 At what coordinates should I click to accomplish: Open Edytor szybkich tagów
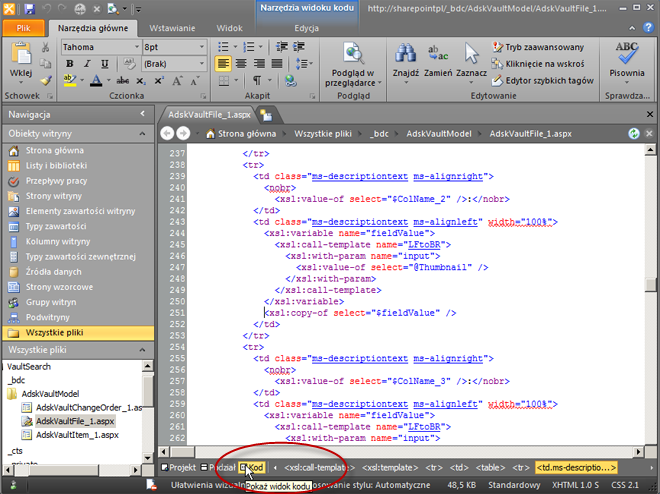pos(543,80)
